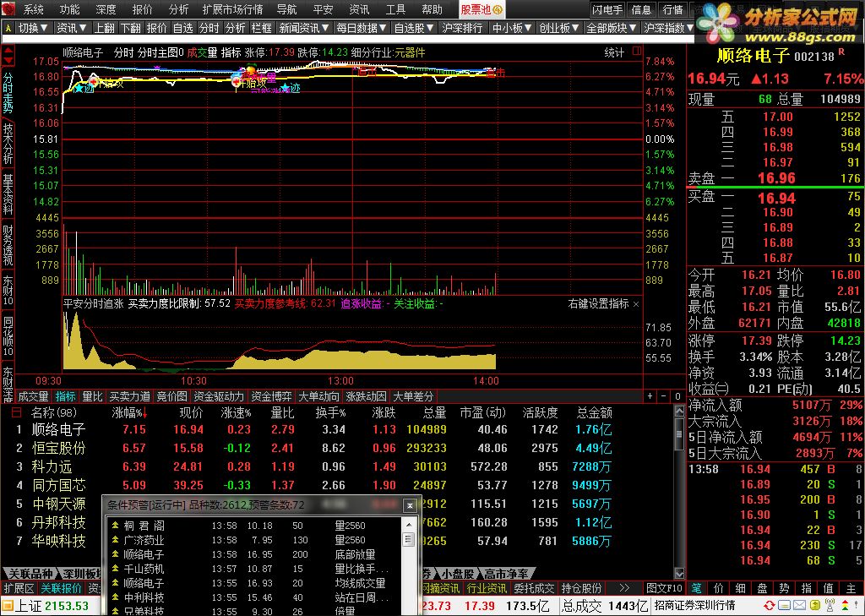
Task: Open the 全部版块 dropdown
Action: pyautogui.click(x=612, y=28)
